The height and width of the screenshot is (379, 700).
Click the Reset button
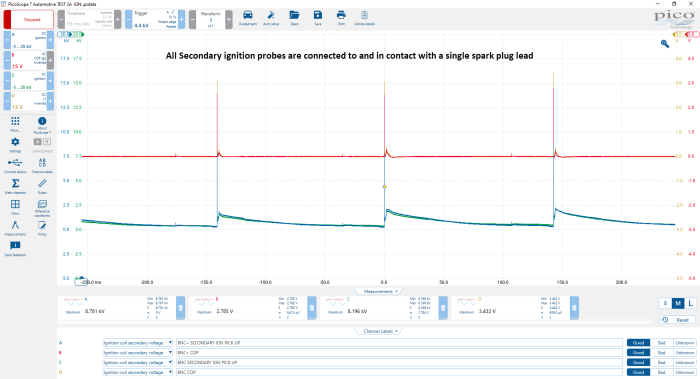[x=678, y=320]
